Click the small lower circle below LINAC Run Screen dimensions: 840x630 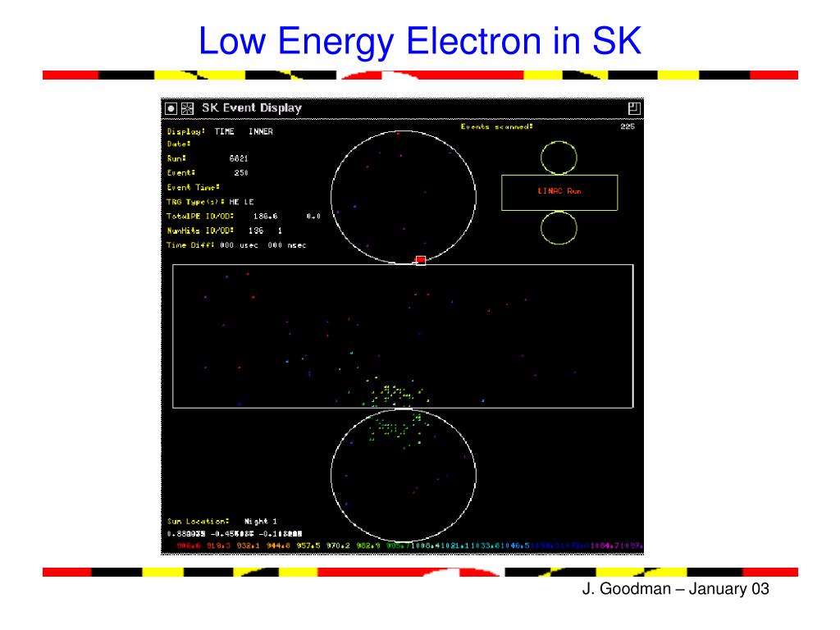559,228
